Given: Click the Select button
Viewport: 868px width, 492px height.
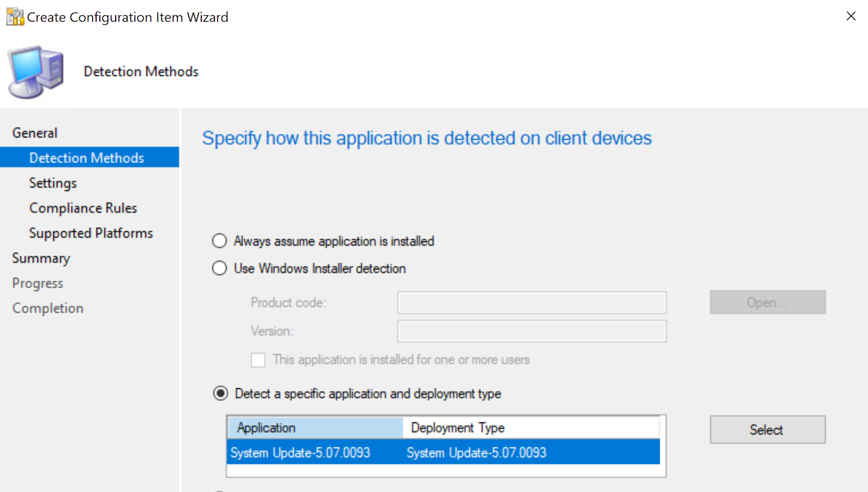Looking at the screenshot, I should coord(767,429).
